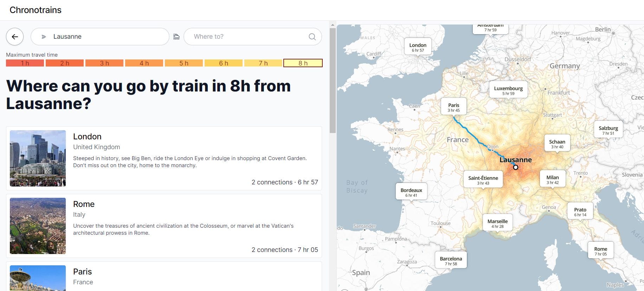This screenshot has width=644, height=291.
Task: Click the Maximum travel time label
Action: click(32, 55)
